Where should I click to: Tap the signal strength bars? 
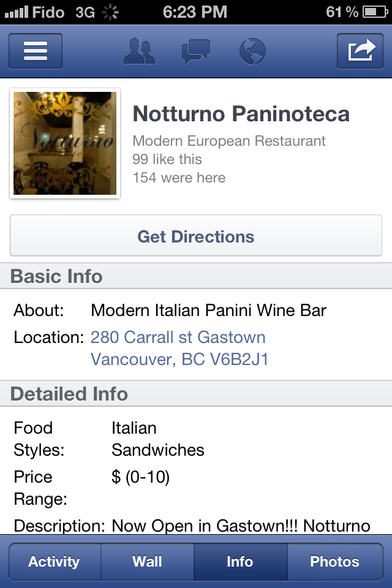tap(16, 12)
